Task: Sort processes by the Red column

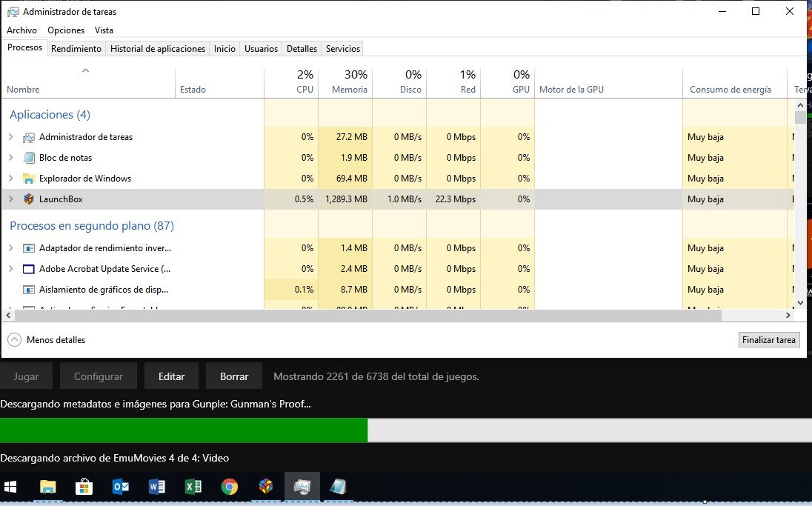Action: (453, 83)
